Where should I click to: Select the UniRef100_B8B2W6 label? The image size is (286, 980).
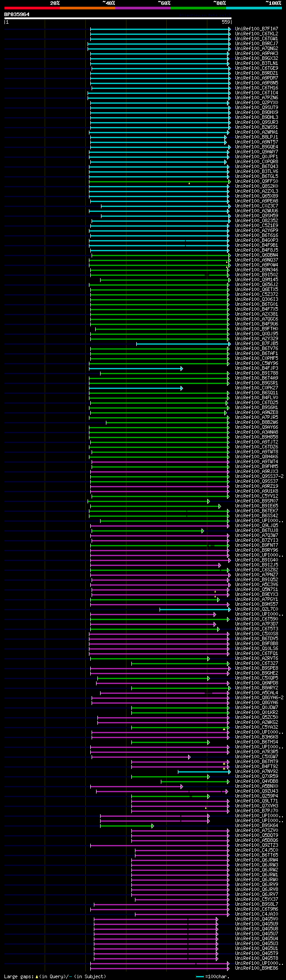coord(257,422)
